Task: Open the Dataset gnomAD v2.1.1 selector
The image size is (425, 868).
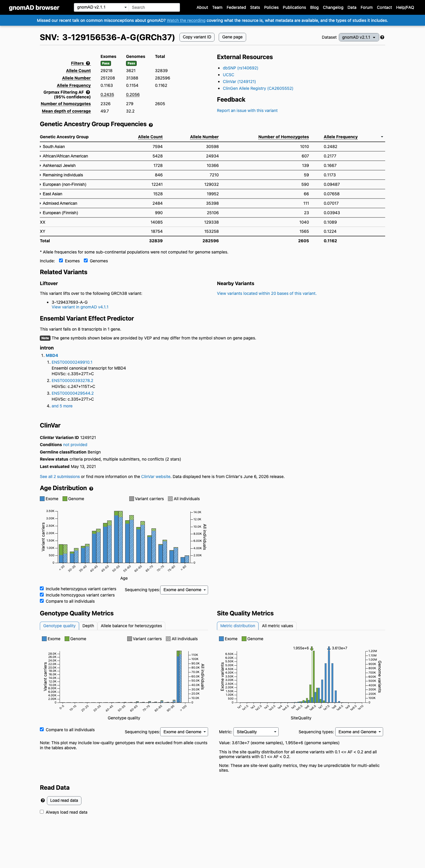Action: tap(359, 38)
